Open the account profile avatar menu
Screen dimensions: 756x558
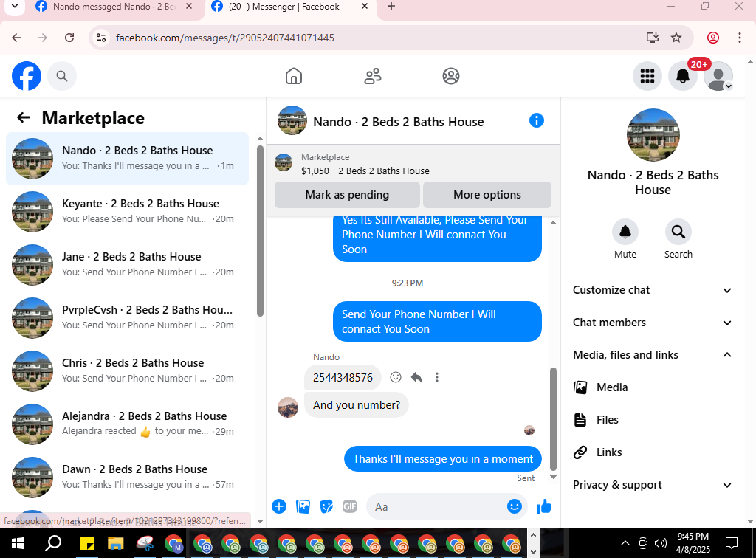(718, 76)
